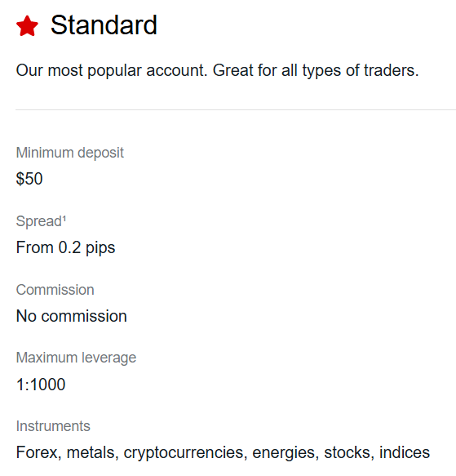The height and width of the screenshot is (476, 456).
Task: Click the word metals in instruments list
Action: tap(91, 452)
